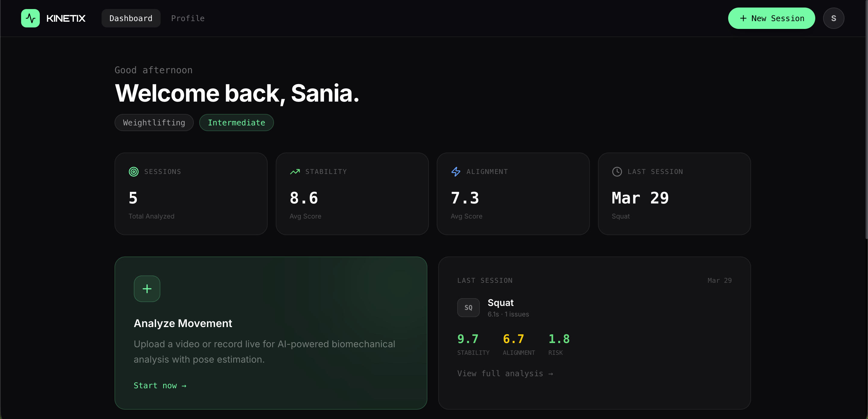The image size is (868, 419).
Task: Click the Last Session clock icon
Action: coord(617,172)
